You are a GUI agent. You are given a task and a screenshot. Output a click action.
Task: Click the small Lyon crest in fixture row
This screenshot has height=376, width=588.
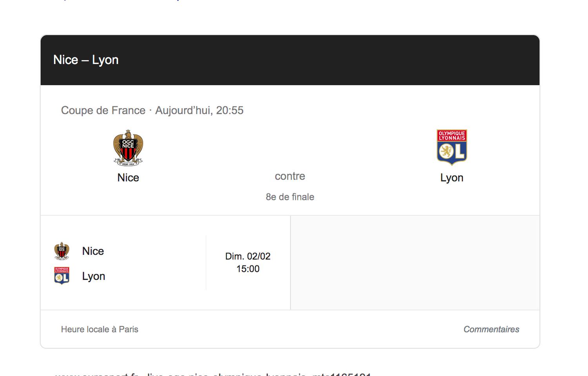[62, 276]
